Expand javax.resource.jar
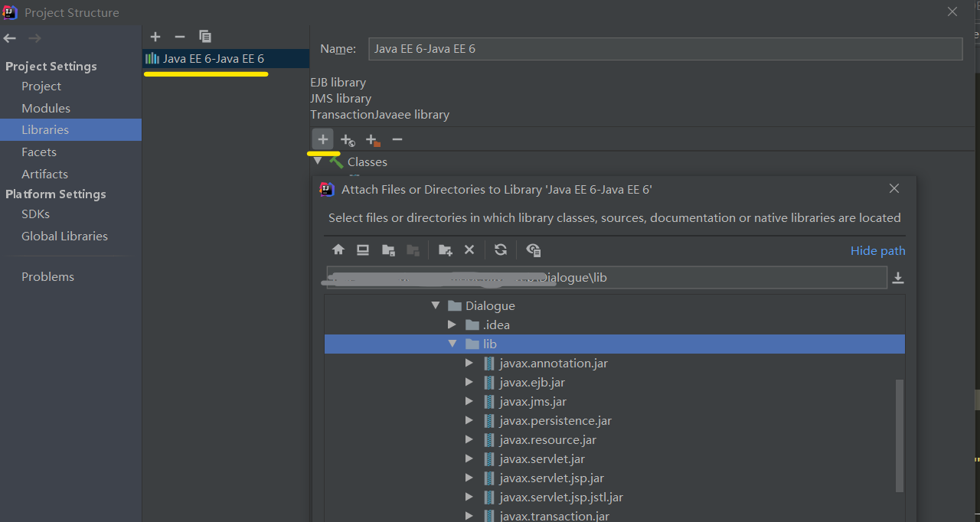980x522 pixels. pyautogui.click(x=469, y=439)
